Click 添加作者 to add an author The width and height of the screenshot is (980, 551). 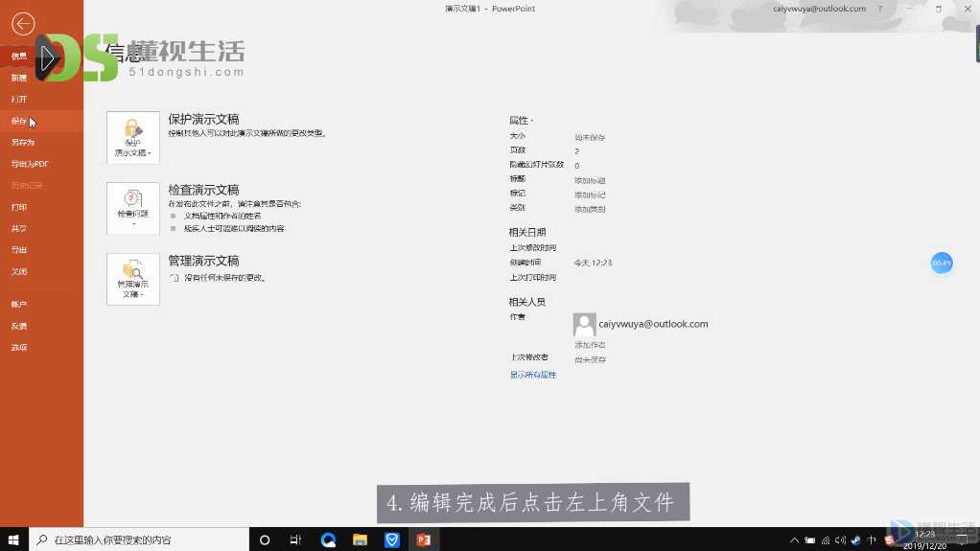coord(590,345)
